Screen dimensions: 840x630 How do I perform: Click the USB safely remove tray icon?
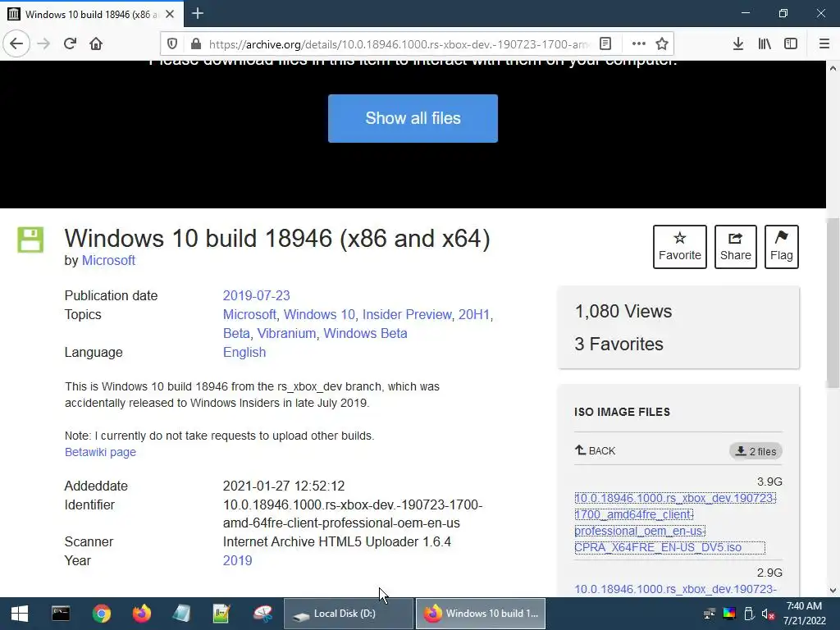click(749, 614)
